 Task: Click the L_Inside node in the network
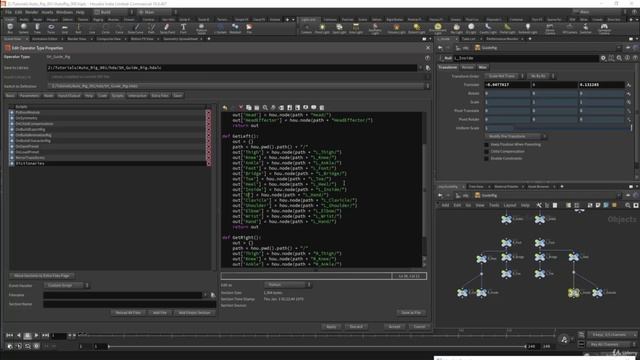point(573,293)
